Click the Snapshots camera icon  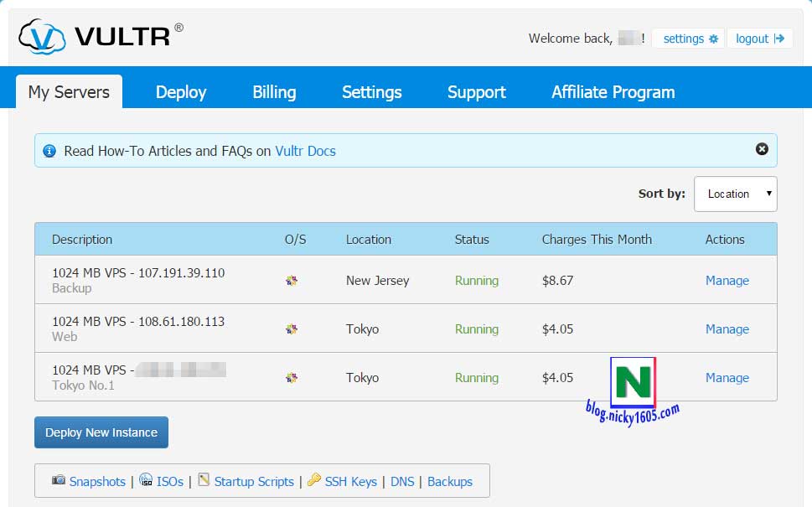(x=59, y=480)
